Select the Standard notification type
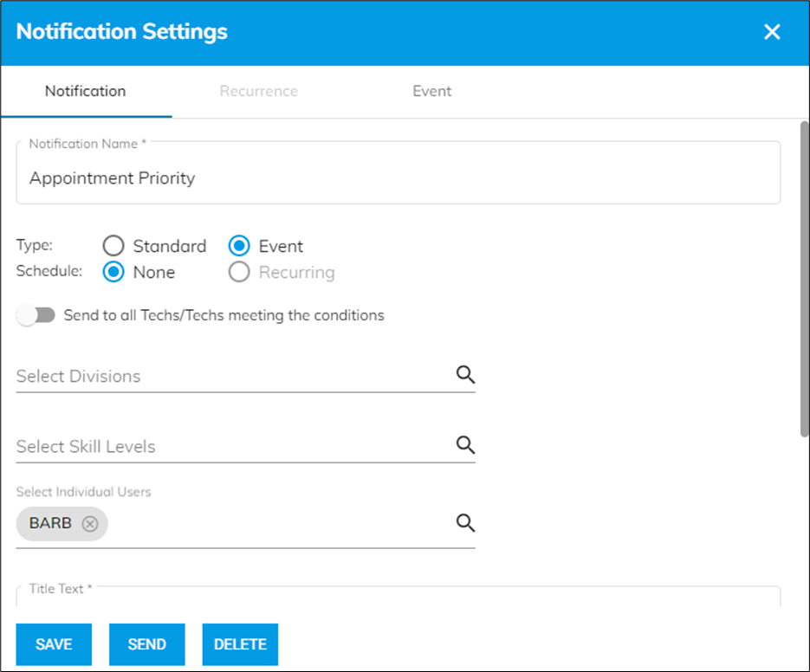The height and width of the screenshot is (672, 810). click(113, 245)
